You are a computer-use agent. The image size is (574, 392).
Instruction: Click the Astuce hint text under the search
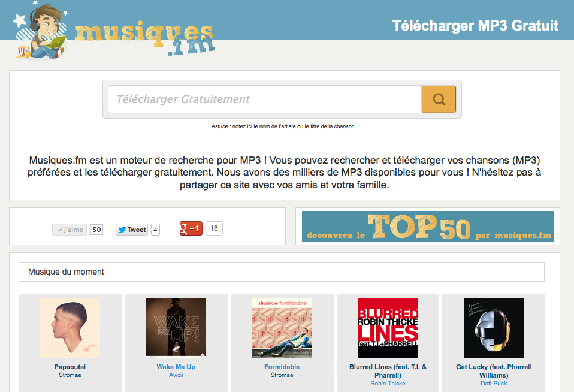click(x=285, y=126)
